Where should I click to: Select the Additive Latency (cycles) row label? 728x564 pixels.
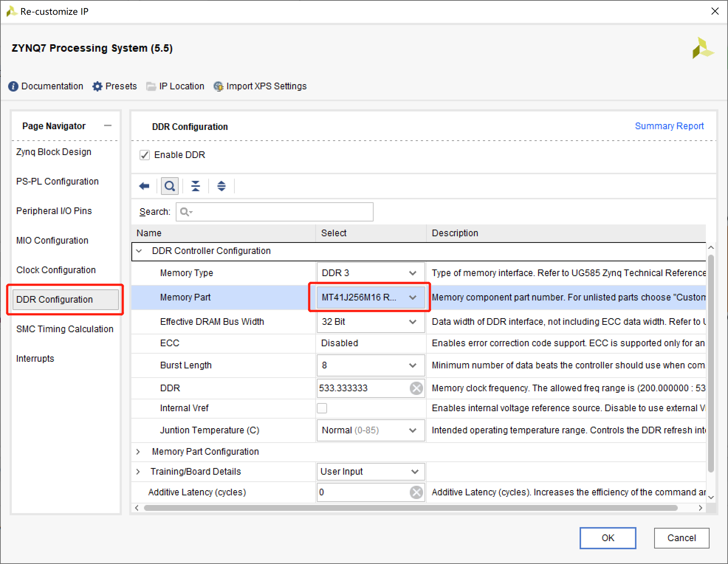coord(197,492)
